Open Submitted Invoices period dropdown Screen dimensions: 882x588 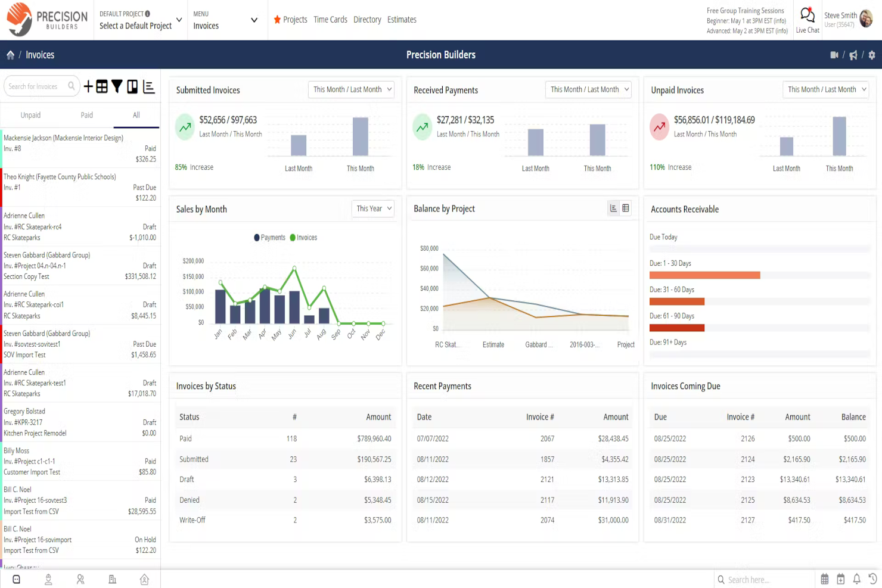[351, 89]
